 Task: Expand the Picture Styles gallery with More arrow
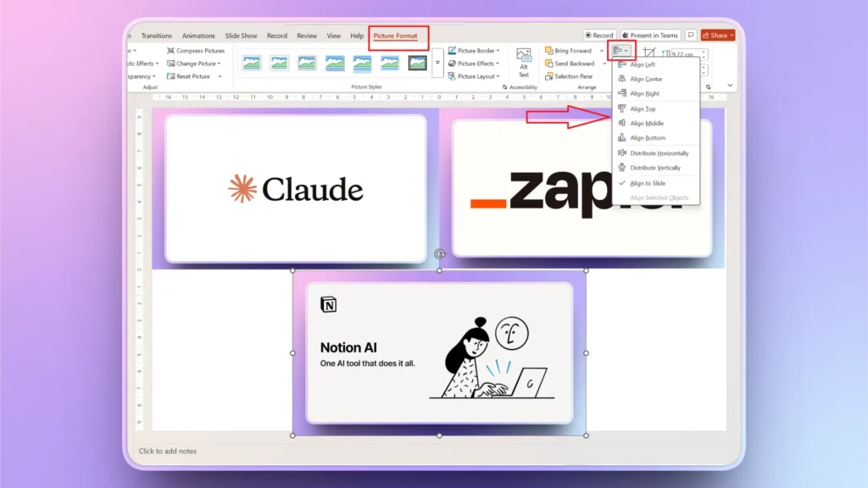pyautogui.click(x=437, y=63)
